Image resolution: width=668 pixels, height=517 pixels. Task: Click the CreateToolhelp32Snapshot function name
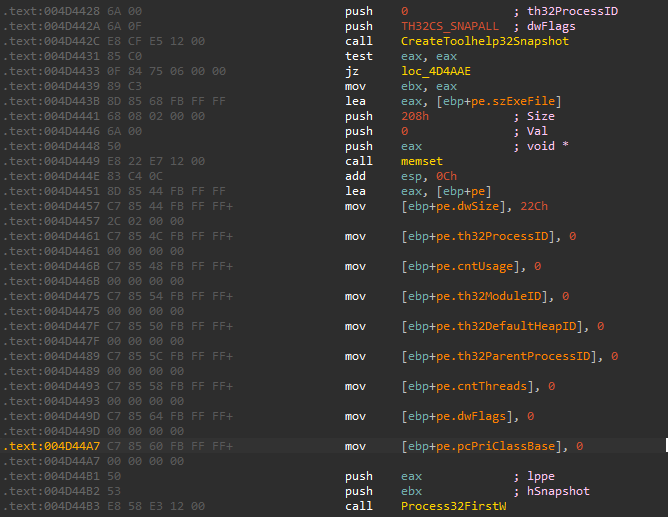(x=470, y=41)
